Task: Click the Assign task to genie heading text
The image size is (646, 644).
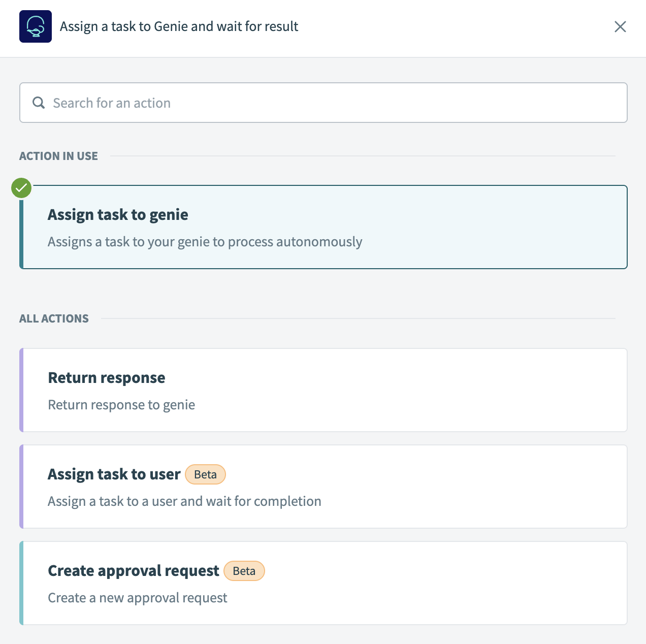Action: (117, 214)
